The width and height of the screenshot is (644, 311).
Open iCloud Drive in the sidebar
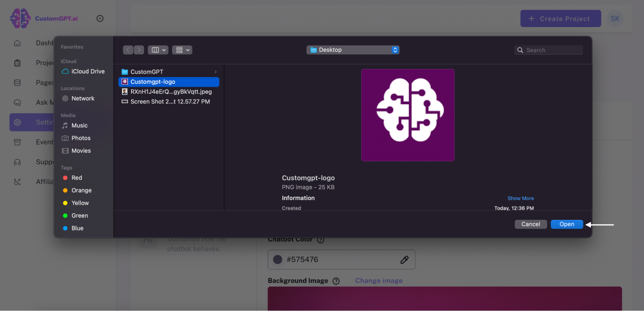tap(83, 72)
